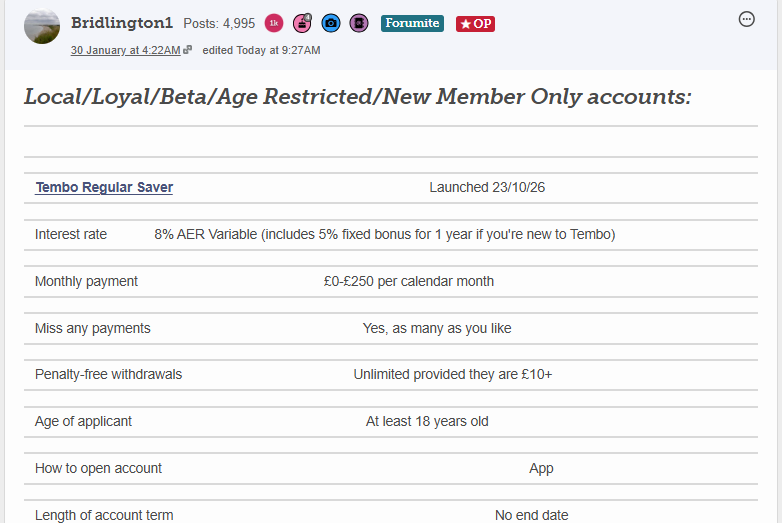This screenshot has width=782, height=523.
Task: Click the pink 1k posts badge
Action: [274, 23]
